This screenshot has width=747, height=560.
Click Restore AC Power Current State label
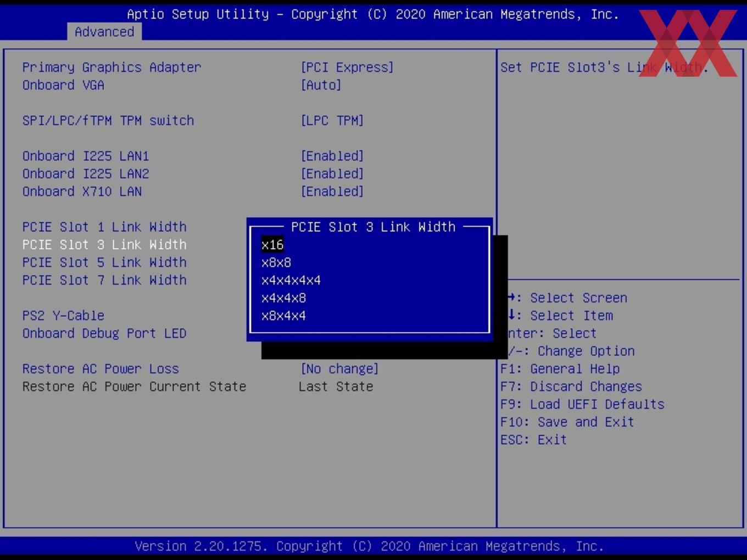click(134, 387)
